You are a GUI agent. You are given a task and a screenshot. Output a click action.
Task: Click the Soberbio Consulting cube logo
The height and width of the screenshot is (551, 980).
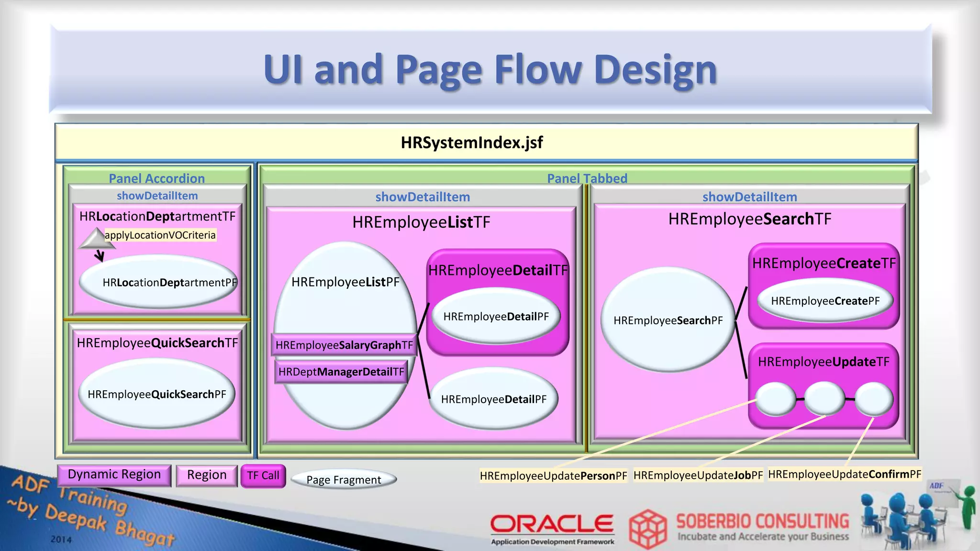648,529
